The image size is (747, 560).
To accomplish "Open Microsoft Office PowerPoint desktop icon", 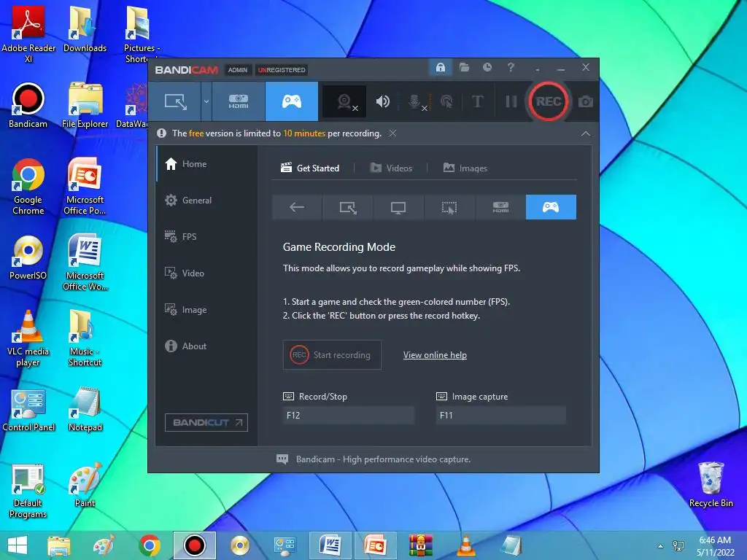I will [x=85, y=187].
